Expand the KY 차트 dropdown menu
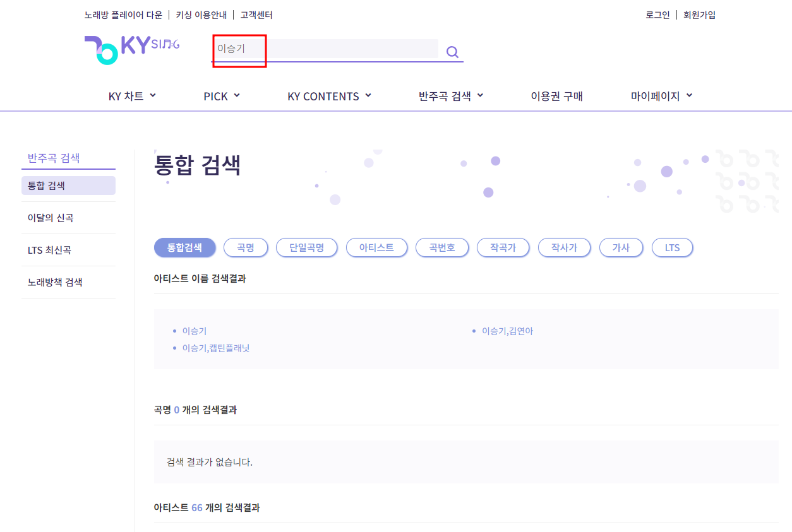Screen dimensions: 792x532 (132, 96)
